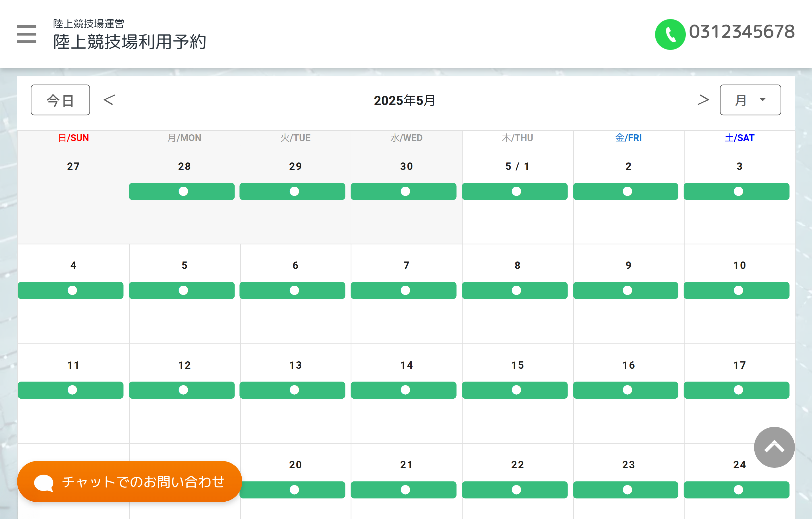Select availability bar for May 11

[71, 390]
